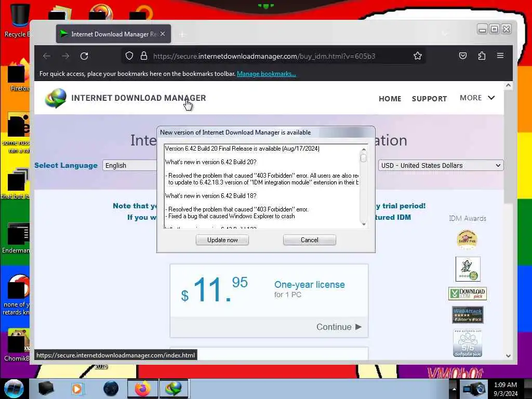Click the dialog release notes scrollbar thumb
532x399 pixels.
coord(363,158)
